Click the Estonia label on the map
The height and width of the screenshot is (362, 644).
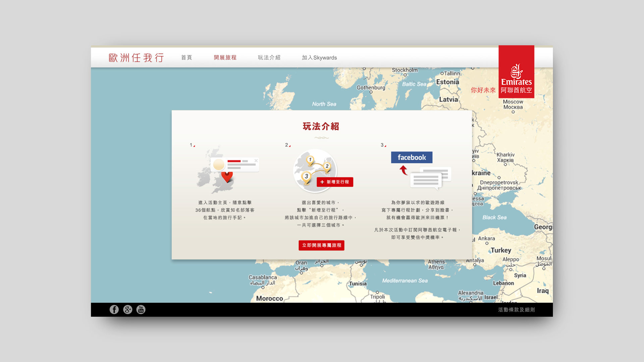pos(447,82)
